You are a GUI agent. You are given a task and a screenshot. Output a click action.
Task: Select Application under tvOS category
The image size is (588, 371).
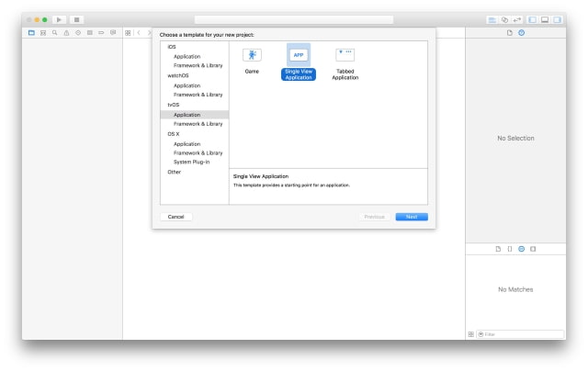tap(187, 115)
